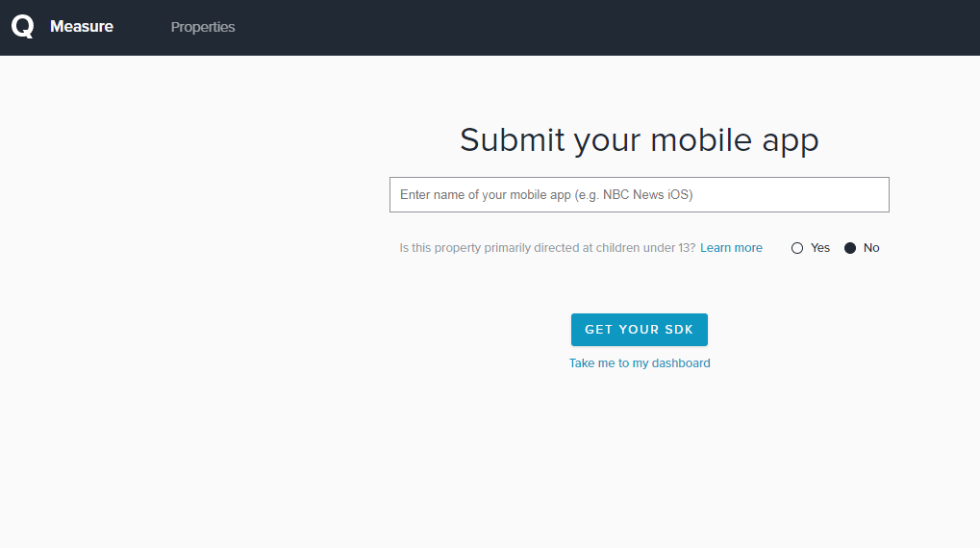Click the Yes option label text
980x548 pixels.
(x=820, y=248)
